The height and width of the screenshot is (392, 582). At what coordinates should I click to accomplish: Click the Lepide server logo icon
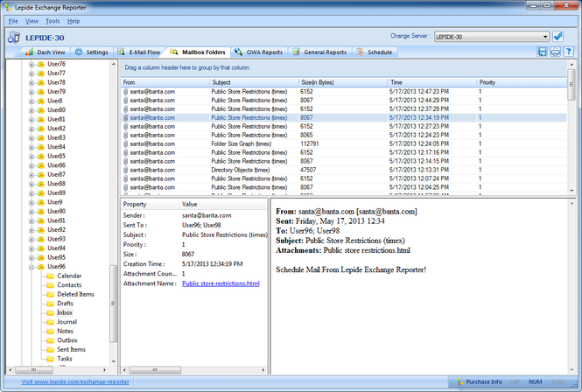click(14, 37)
